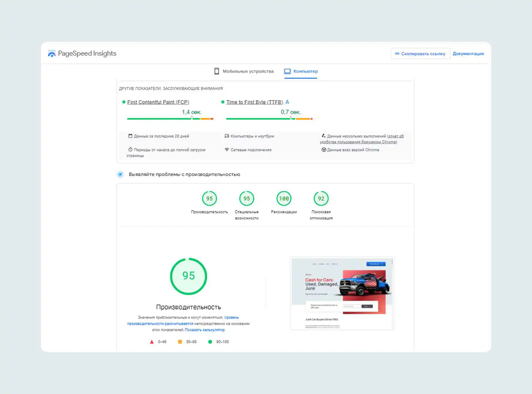Click the calendar icon for 28-day data

click(130, 136)
